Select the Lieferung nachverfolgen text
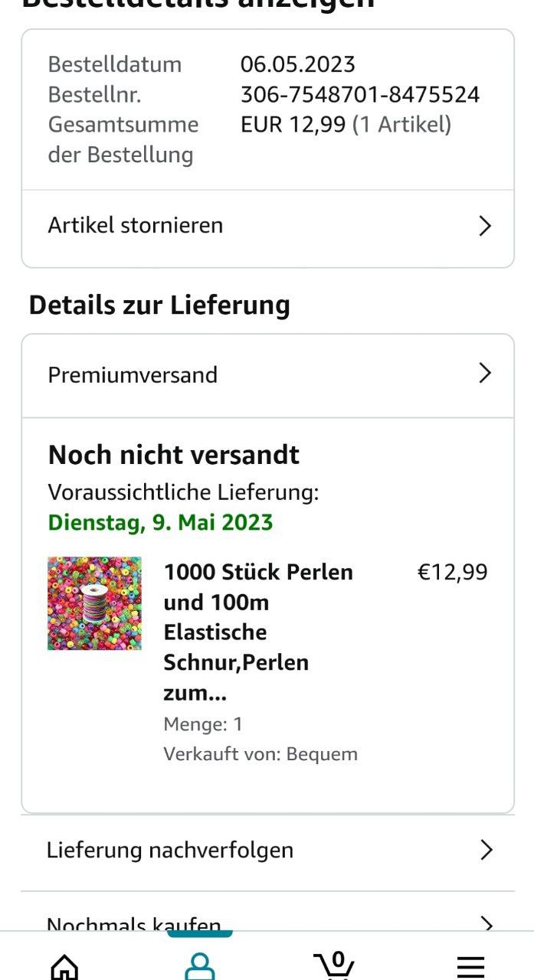Screen dimensions: 534x980 coord(170,850)
